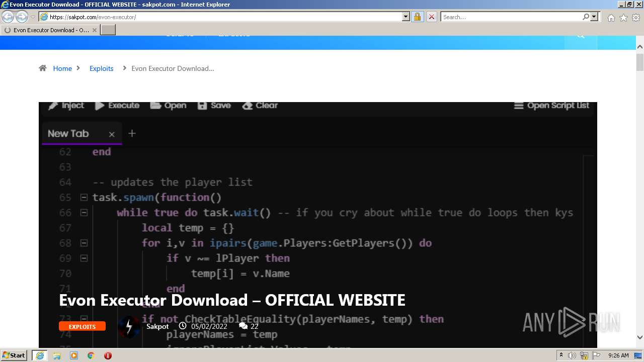Viewport: 644px width, 362px height.
Task: Open the recent pages dropdown beside Forward
Action: pos(33,17)
